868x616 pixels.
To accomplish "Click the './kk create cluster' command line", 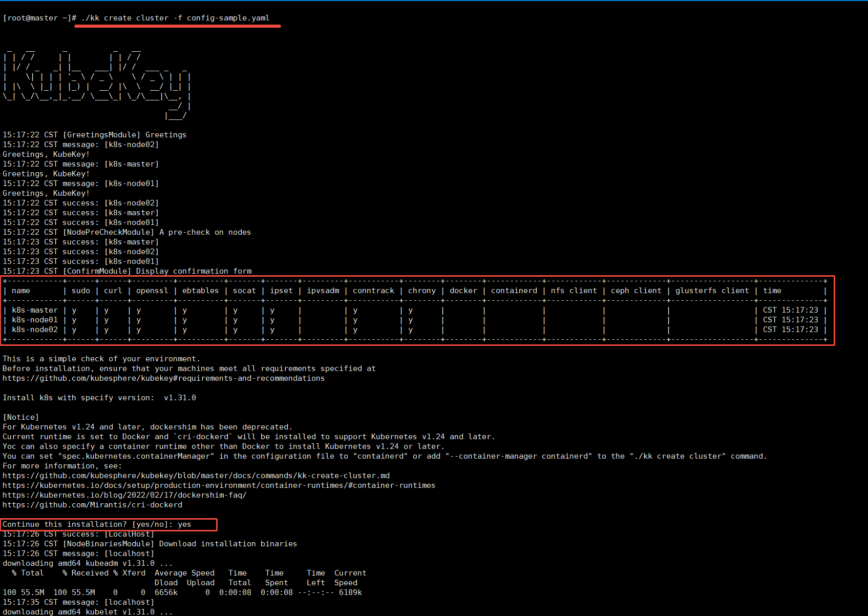I will (x=175, y=18).
